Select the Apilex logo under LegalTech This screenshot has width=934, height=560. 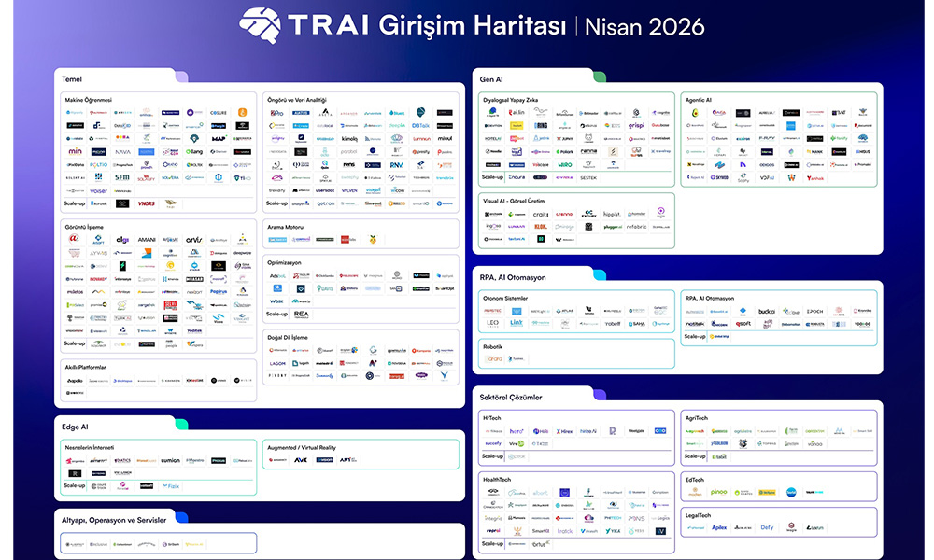point(719,527)
